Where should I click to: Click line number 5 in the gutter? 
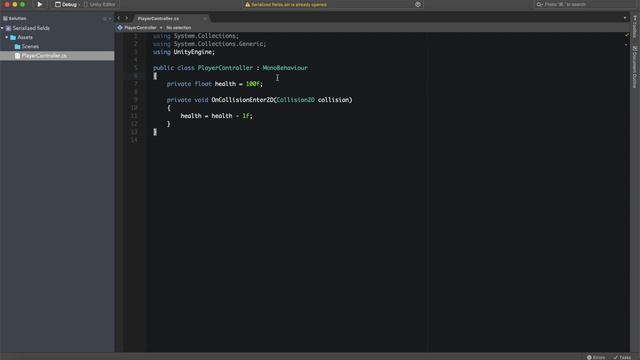click(x=136, y=68)
